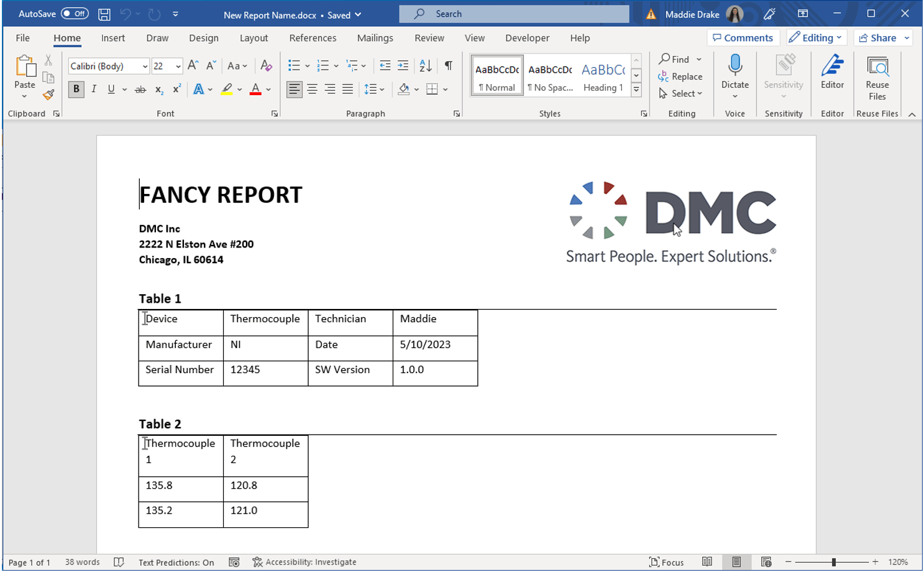This screenshot has height=572, width=924.
Task: Open the Editing mode dropdown
Action: (x=816, y=38)
